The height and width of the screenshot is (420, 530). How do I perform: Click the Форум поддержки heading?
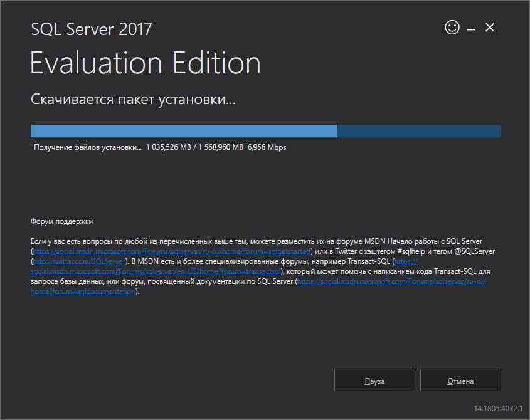[61, 221]
